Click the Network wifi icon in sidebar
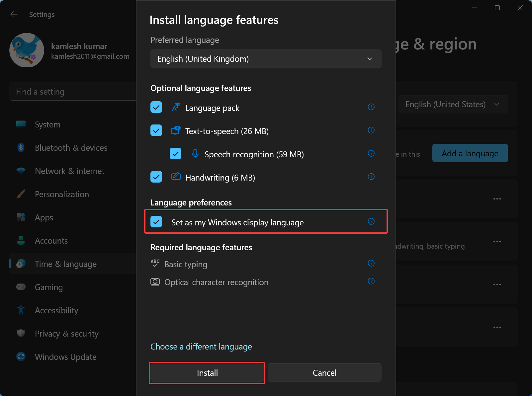The height and width of the screenshot is (396, 532). click(21, 171)
